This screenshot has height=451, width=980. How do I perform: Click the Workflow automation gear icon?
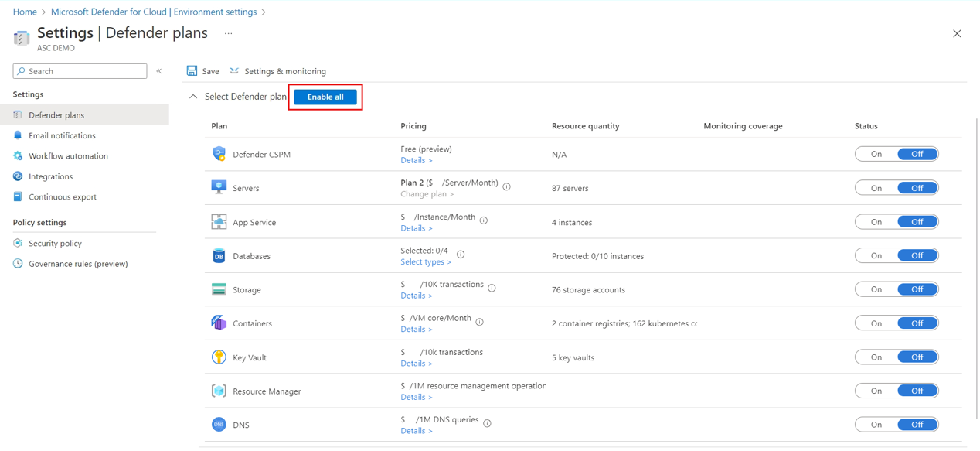click(18, 155)
